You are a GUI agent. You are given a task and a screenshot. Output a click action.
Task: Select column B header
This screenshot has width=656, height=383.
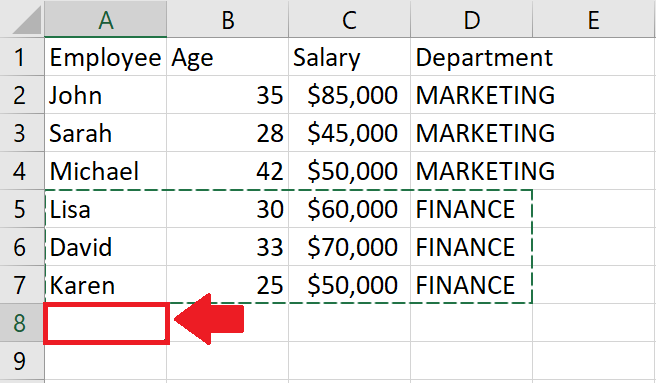228,19
